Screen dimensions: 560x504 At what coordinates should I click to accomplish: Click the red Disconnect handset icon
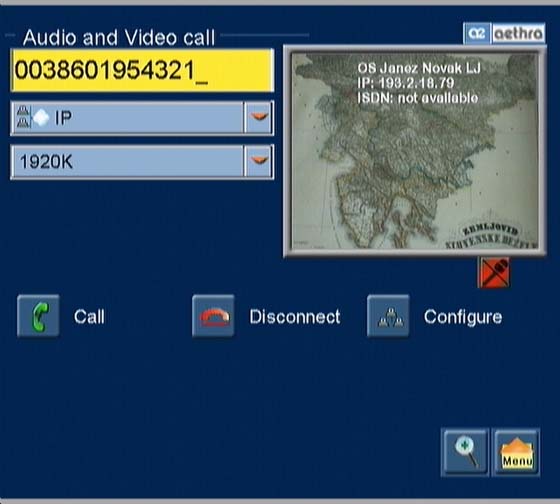click(213, 316)
